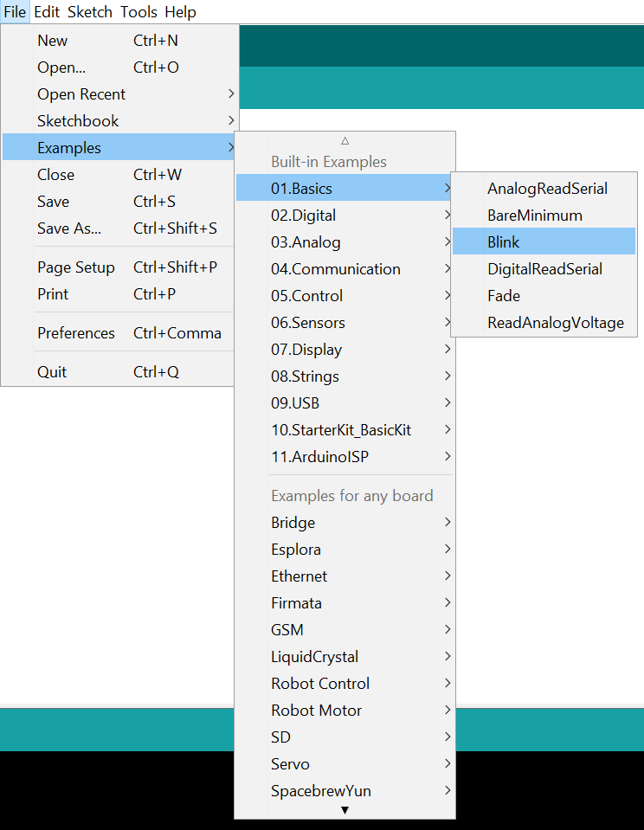Screen dimensions: 644x830
Task: Open the Robot Control library examples
Action: point(345,684)
